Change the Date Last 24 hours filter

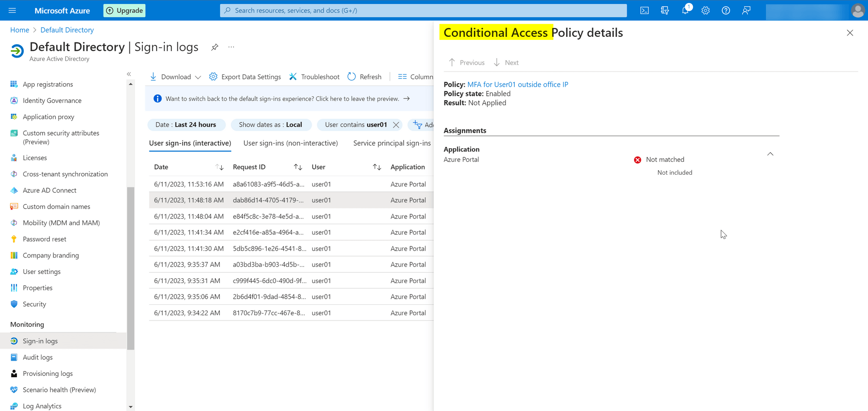186,125
